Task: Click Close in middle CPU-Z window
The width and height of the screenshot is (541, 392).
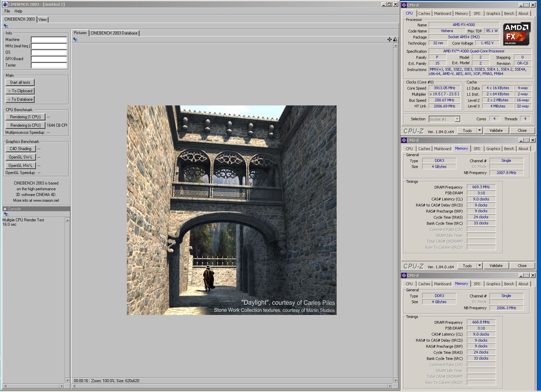Action: point(522,266)
